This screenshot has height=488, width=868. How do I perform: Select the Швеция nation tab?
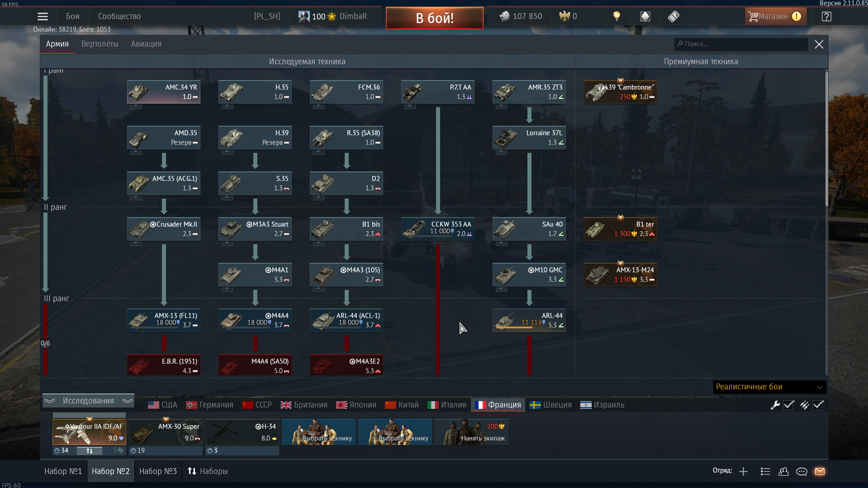point(550,405)
